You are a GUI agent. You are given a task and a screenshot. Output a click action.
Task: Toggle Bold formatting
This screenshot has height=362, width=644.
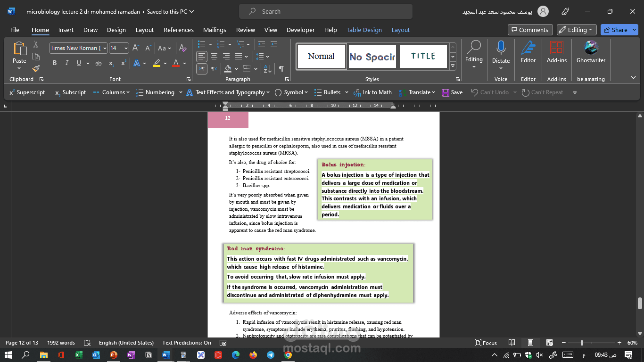[55, 63]
